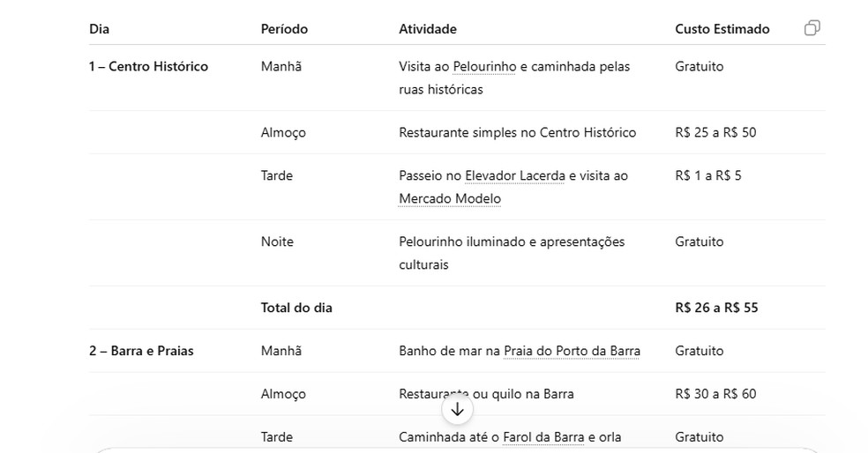The image size is (868, 453).
Task: Select the 2 – Barra e Praias cell
Action: (x=141, y=352)
